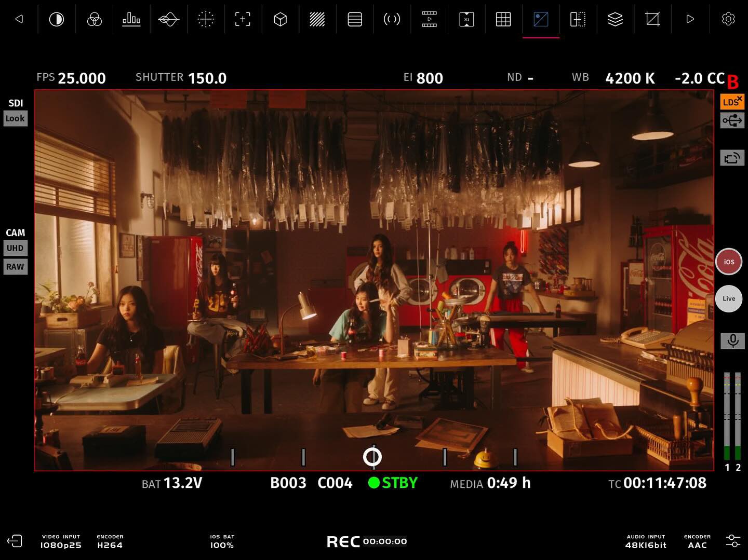The image size is (748, 560).
Task: Show the grid overlay
Action: coord(503,20)
